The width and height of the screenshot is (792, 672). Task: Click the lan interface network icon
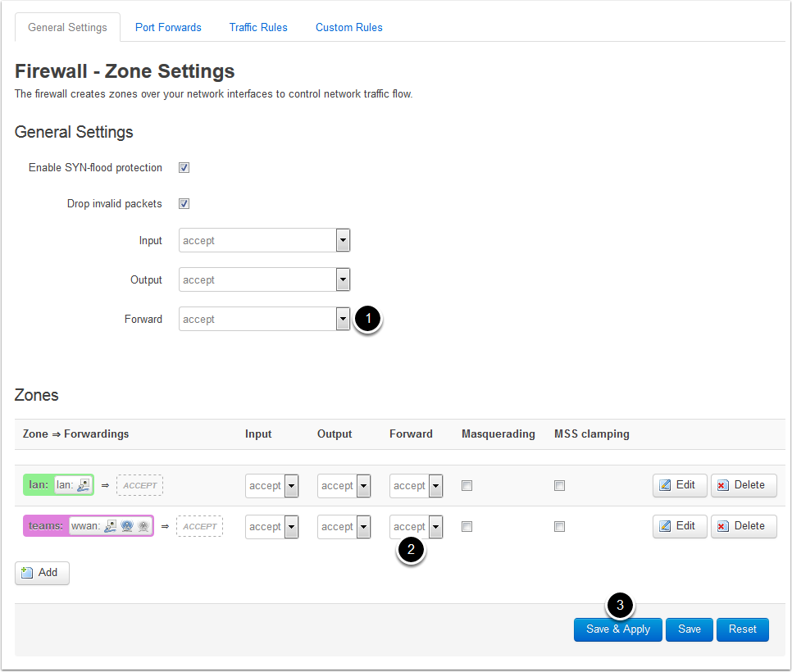(x=84, y=485)
